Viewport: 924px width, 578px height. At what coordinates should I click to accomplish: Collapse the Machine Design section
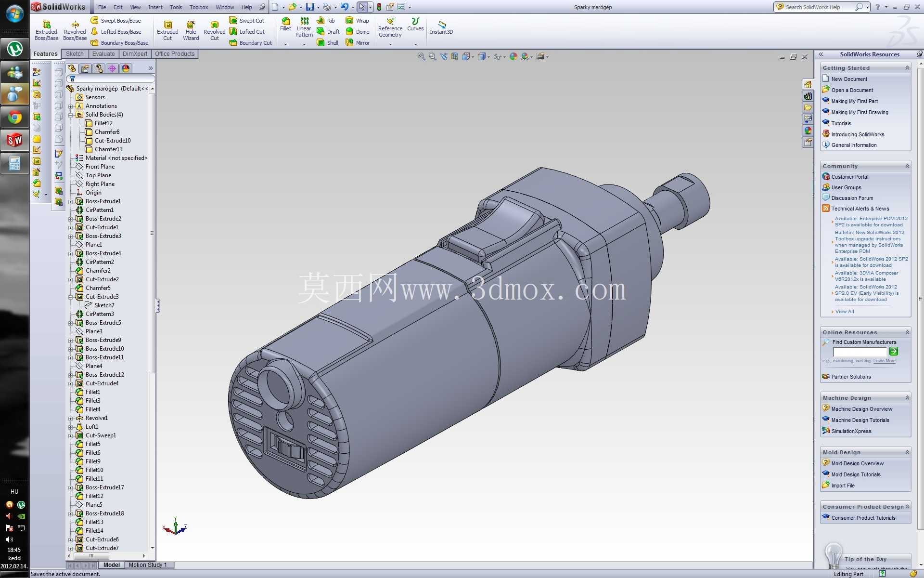[x=907, y=398]
